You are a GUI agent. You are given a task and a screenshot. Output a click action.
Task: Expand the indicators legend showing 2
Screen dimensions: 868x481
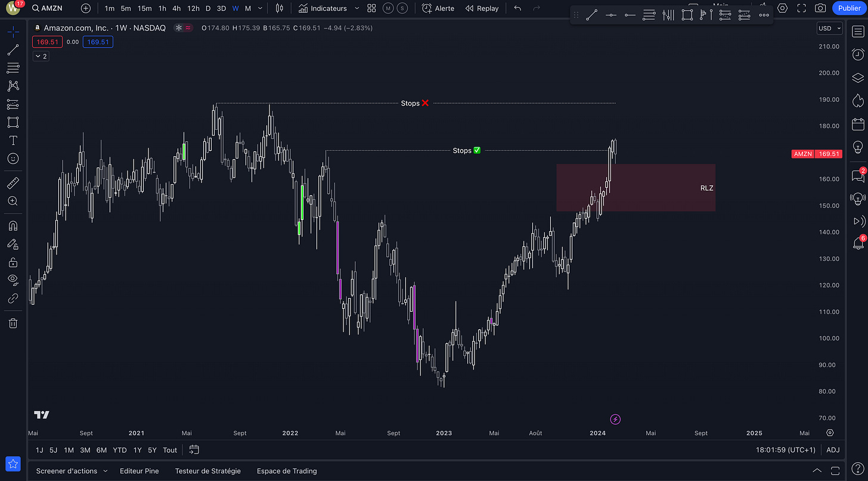pos(41,56)
